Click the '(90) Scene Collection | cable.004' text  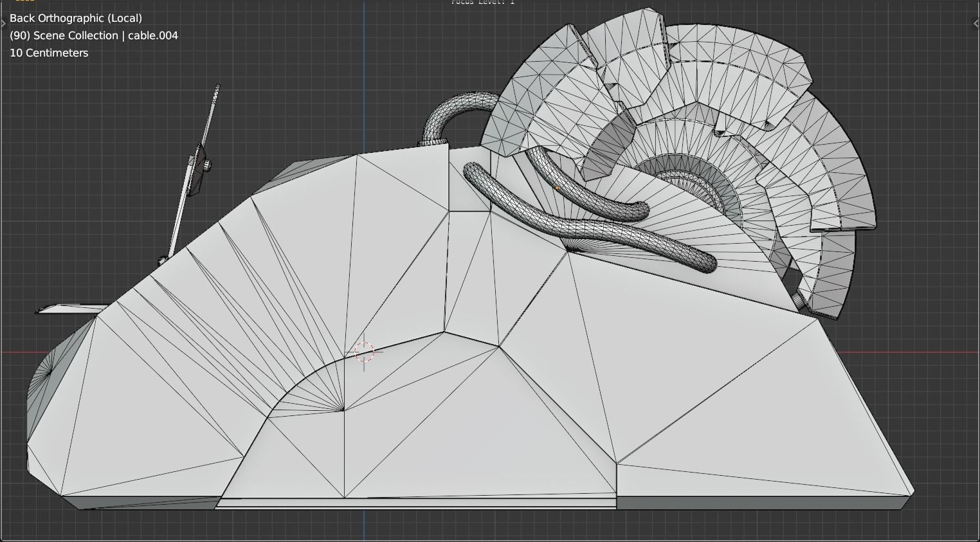pyautogui.click(x=94, y=35)
